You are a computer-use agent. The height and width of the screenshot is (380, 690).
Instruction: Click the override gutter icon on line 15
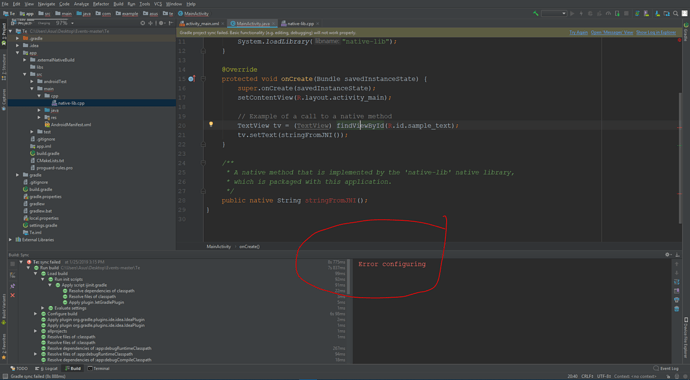pos(191,79)
